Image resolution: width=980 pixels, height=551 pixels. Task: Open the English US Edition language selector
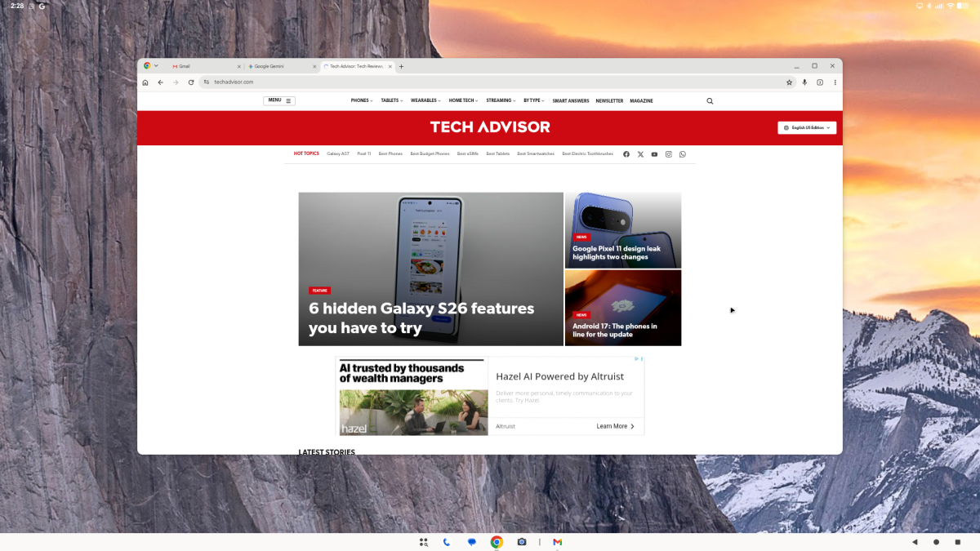click(x=807, y=127)
